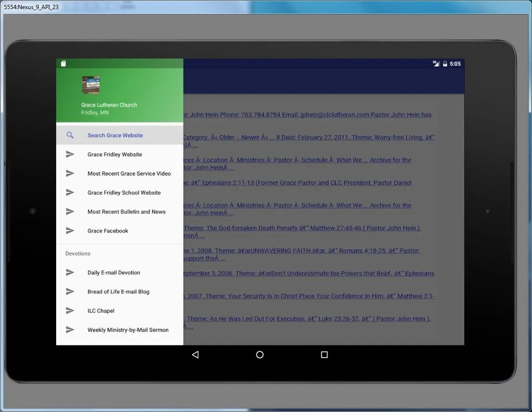Viewport: 532px width, 412px height.
Task: Click the 5:05 clock in status bar
Action: pos(455,64)
